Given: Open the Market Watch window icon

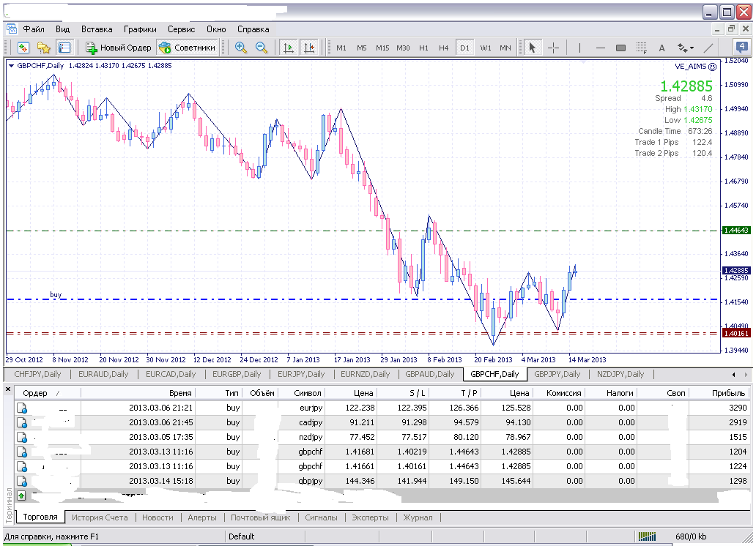Looking at the screenshot, I should tap(23, 48).
